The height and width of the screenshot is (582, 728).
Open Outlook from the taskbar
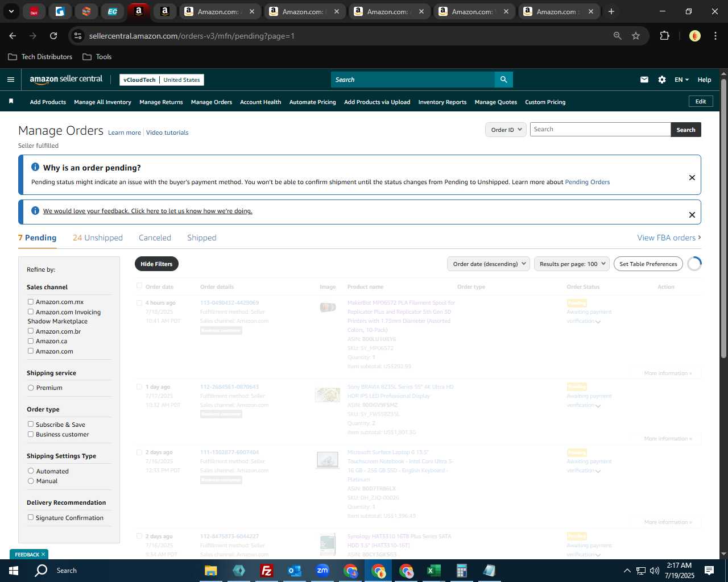[x=295, y=571]
